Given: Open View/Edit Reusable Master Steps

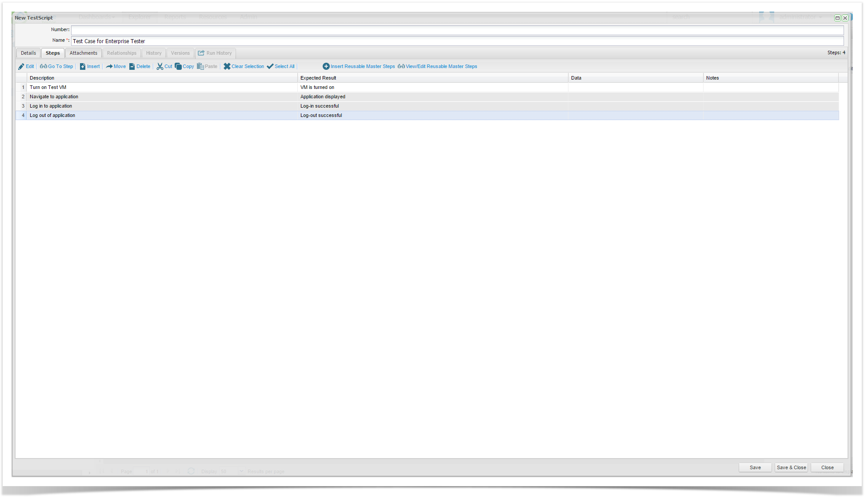Looking at the screenshot, I should [441, 67].
